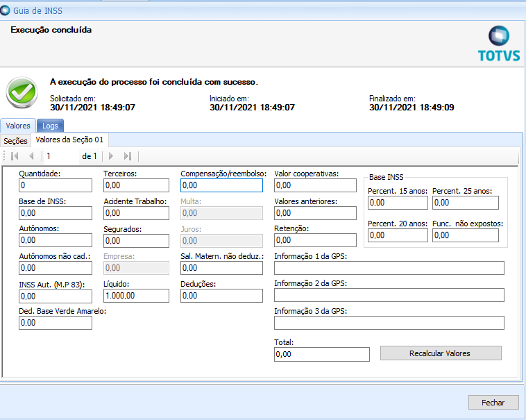526x420 pixels.
Task: Focus Sal. Matern. não deduz. field
Action: (x=221, y=268)
